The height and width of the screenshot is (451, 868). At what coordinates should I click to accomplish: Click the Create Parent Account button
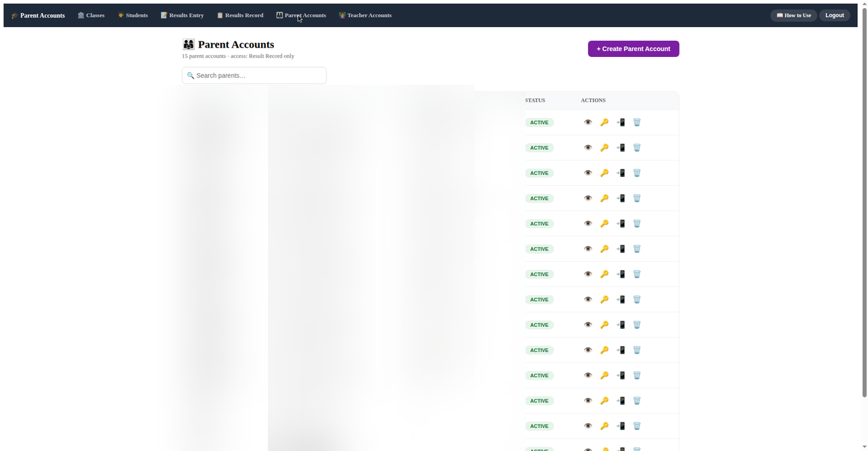point(633,49)
